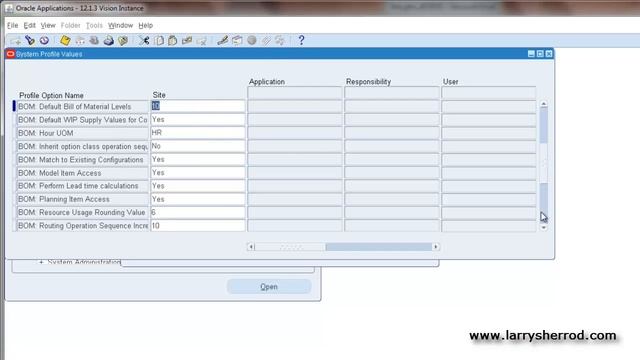
Task: Select Site value for Default Bill of Material Levels
Action: click(198, 106)
